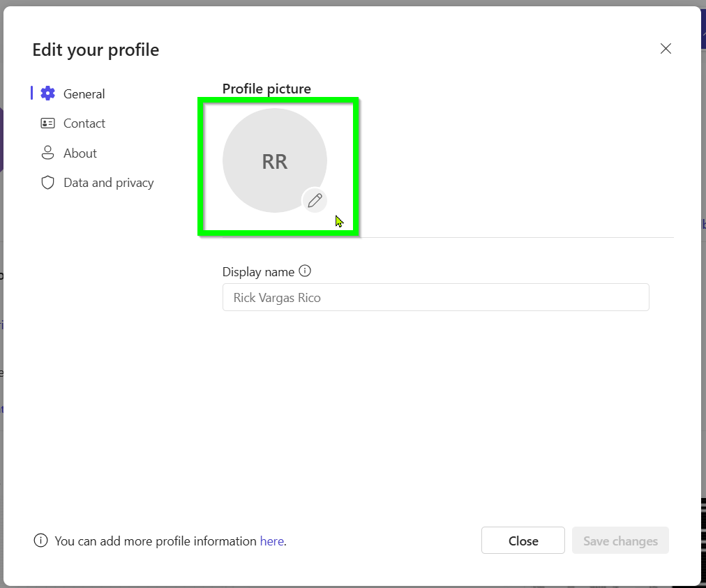
Task: Click the Data and privacy shield icon
Action: [47, 182]
